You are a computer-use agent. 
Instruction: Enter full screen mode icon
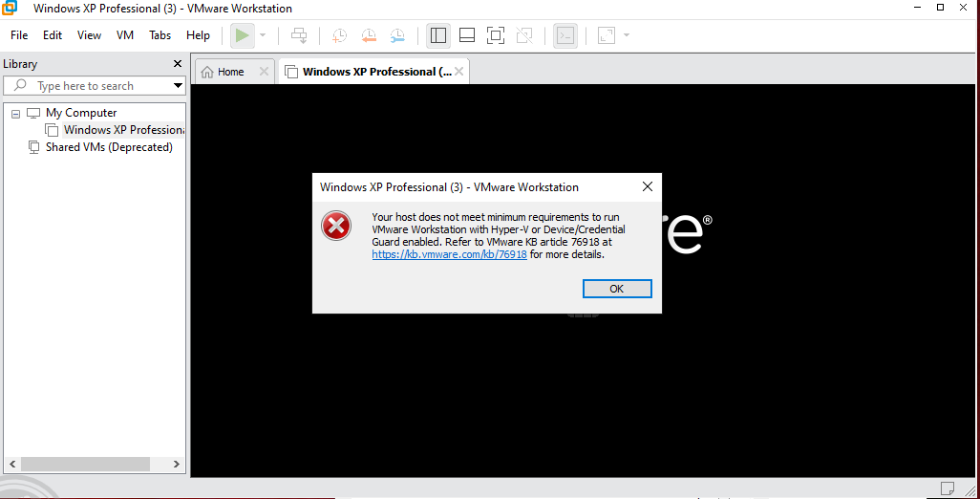coord(496,35)
